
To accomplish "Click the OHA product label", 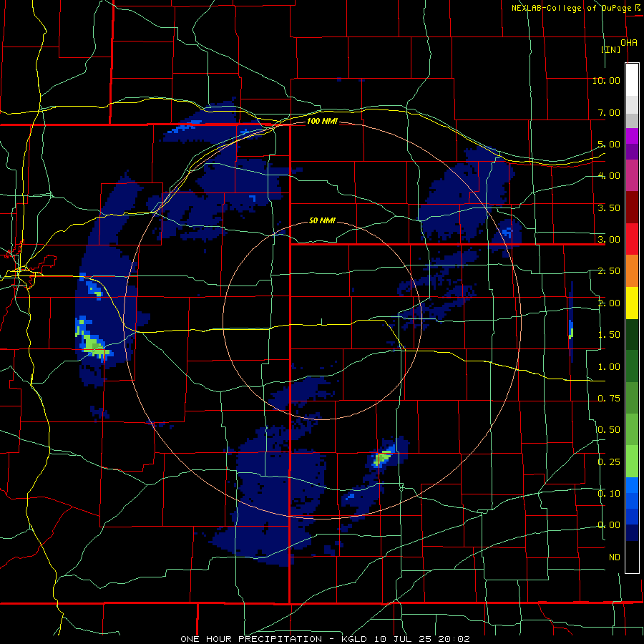I will click(629, 43).
